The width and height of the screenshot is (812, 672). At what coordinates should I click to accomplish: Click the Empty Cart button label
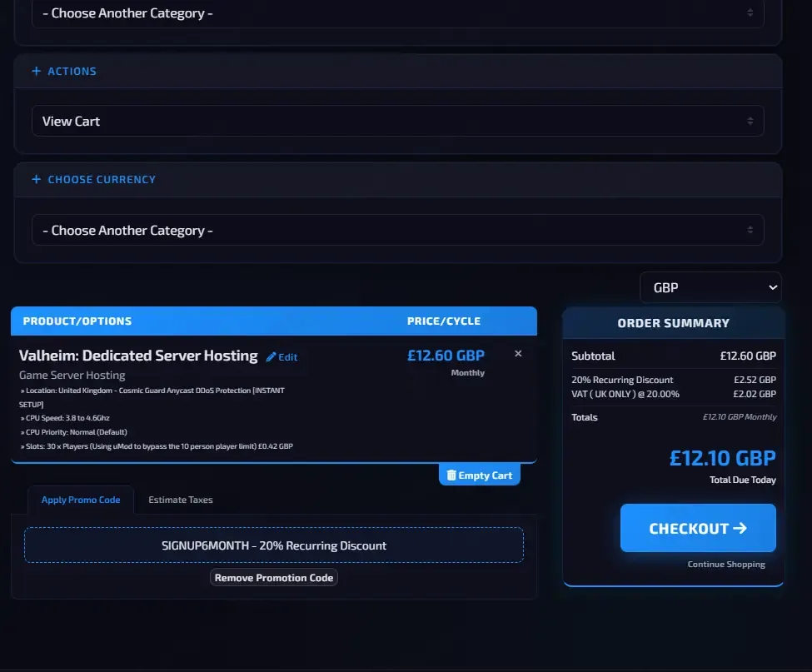point(486,475)
